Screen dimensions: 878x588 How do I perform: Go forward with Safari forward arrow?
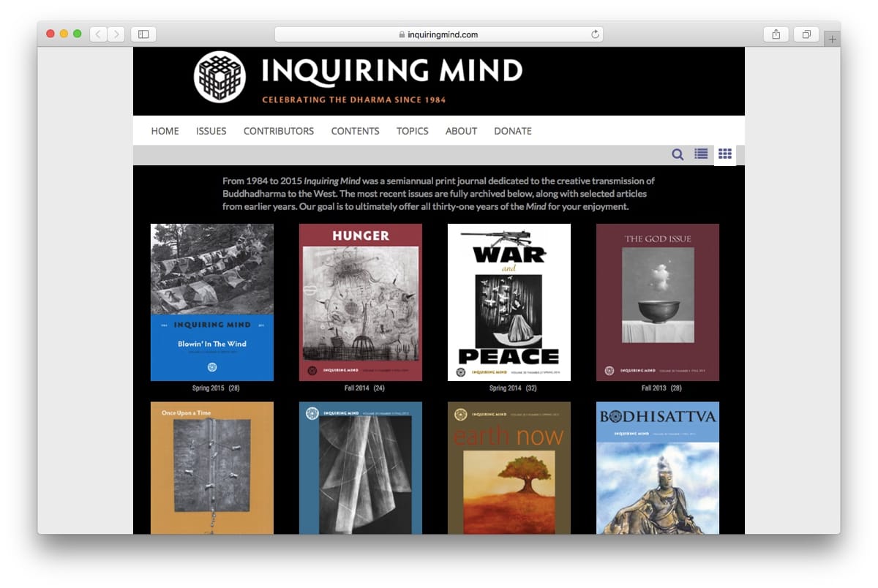pos(116,34)
